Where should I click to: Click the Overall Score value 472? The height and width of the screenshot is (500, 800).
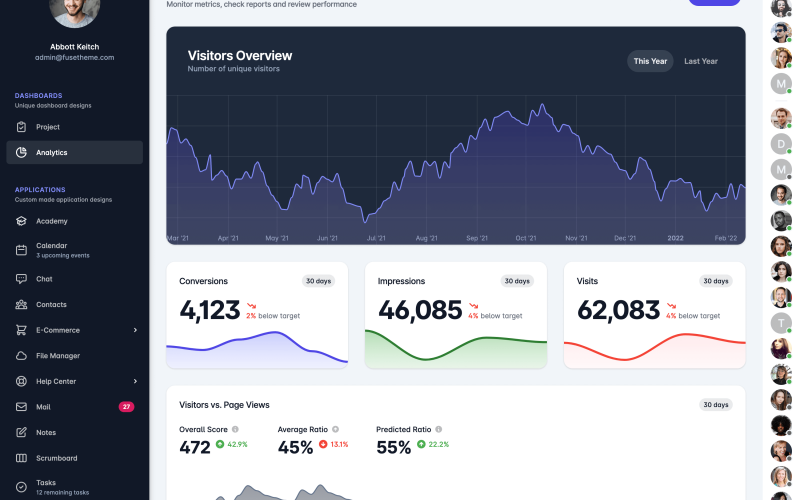click(x=194, y=447)
